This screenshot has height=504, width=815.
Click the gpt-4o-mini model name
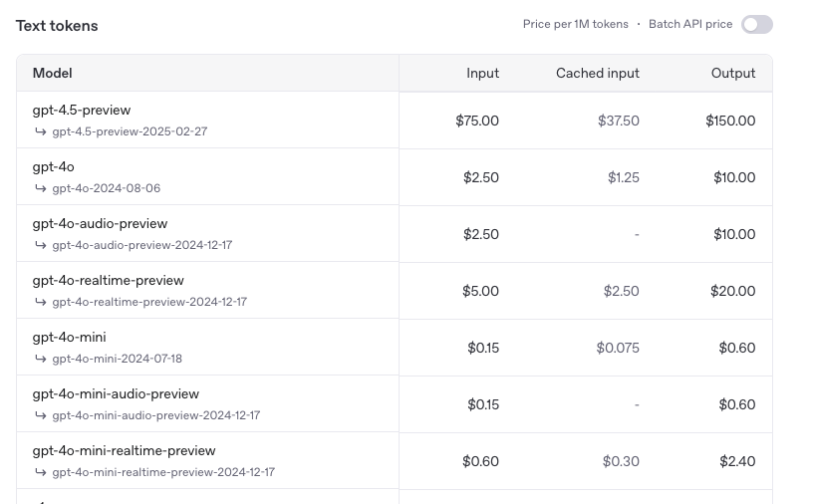click(x=70, y=338)
